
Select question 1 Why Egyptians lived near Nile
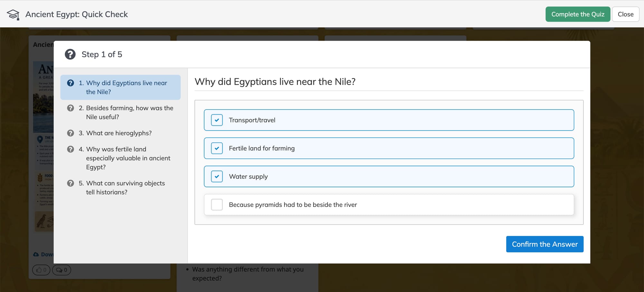coord(120,87)
